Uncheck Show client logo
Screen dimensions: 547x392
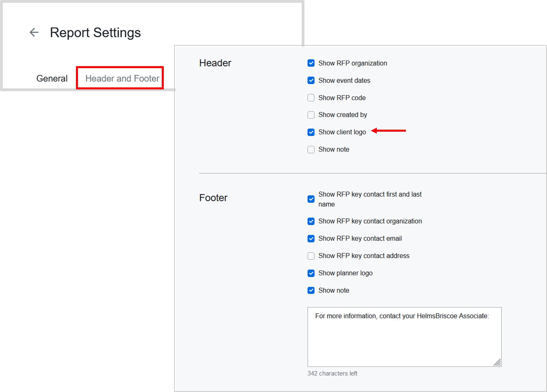click(311, 132)
